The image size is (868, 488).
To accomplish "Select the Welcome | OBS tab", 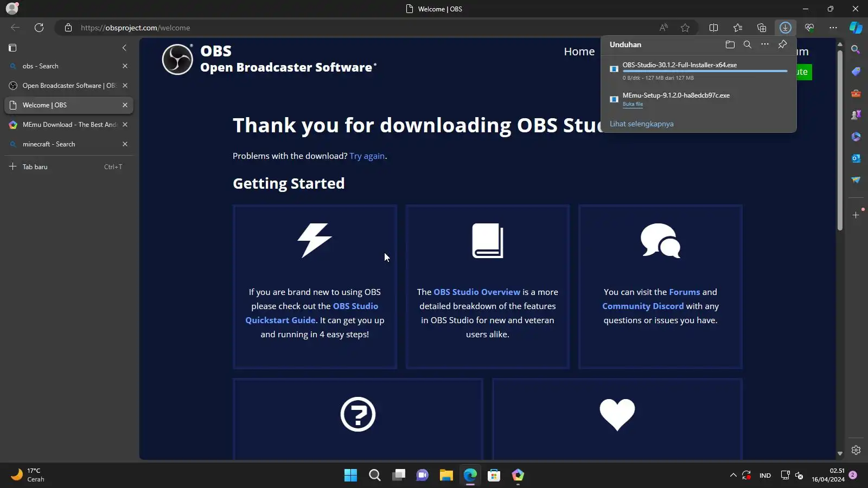I will (68, 105).
